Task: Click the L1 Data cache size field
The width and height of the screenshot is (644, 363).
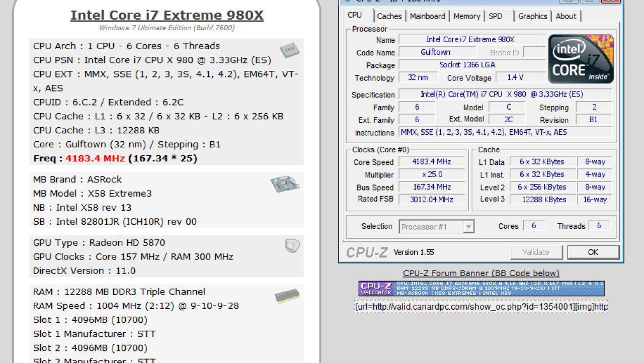Action: click(542, 162)
